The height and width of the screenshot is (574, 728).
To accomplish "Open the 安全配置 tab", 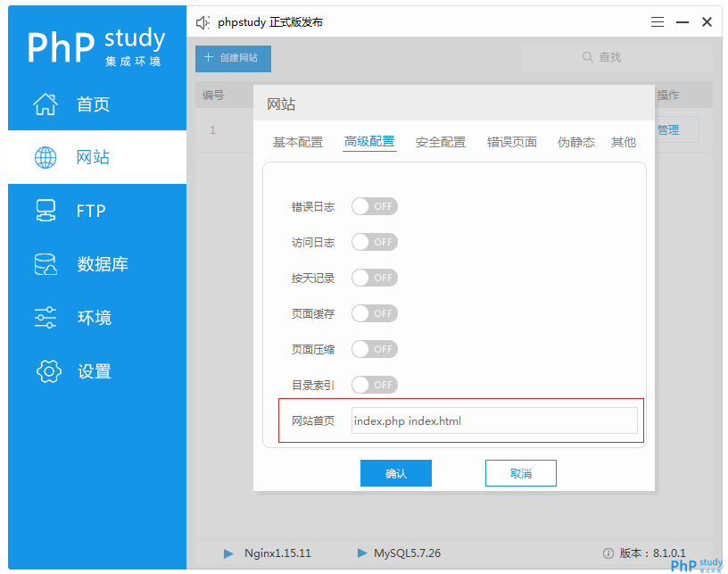I will pos(441,142).
